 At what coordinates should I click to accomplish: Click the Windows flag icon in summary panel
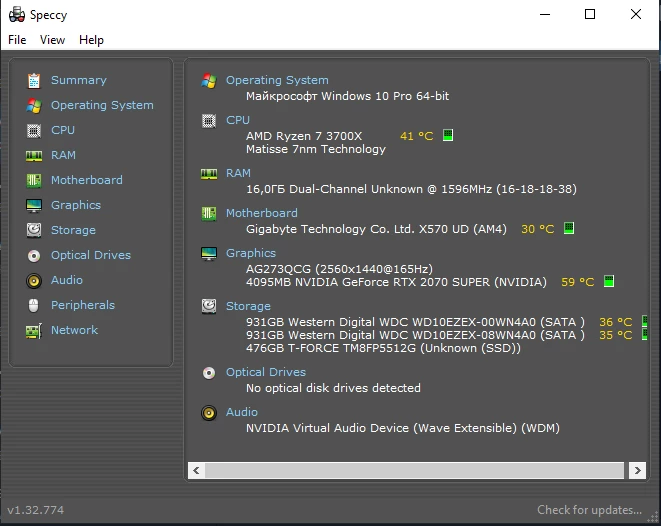[x=209, y=81]
